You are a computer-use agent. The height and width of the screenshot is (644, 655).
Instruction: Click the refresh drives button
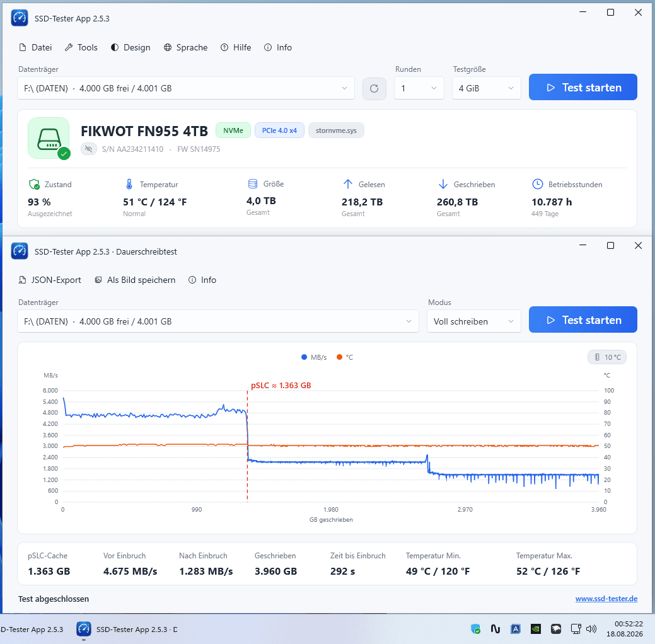(374, 88)
